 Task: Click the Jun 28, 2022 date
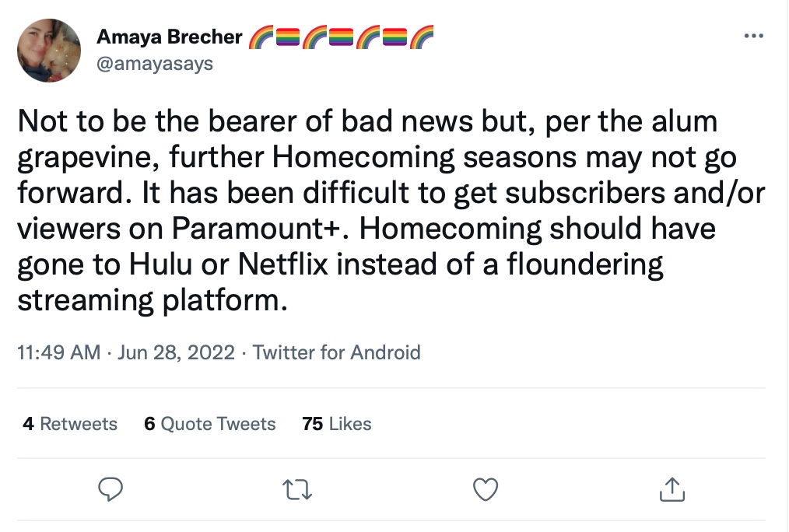(x=177, y=352)
